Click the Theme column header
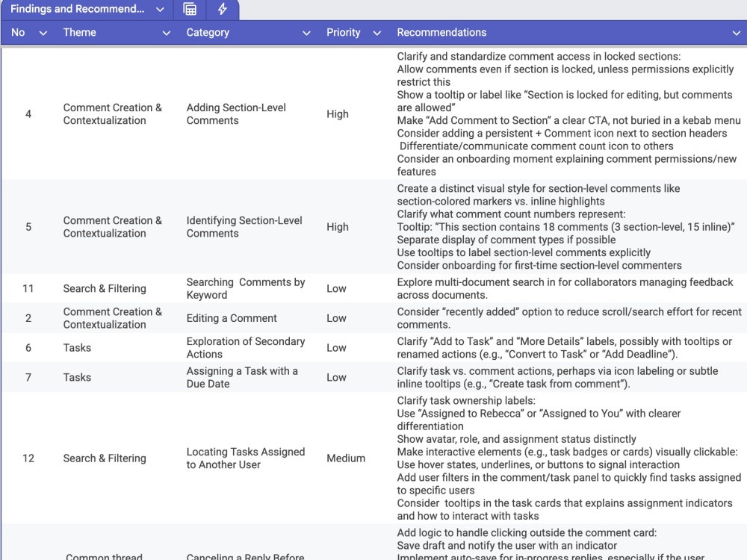 pyautogui.click(x=80, y=32)
